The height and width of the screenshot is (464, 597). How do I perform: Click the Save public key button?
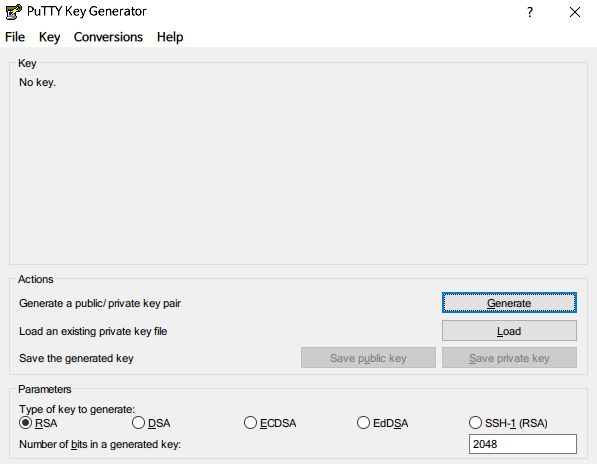click(368, 358)
